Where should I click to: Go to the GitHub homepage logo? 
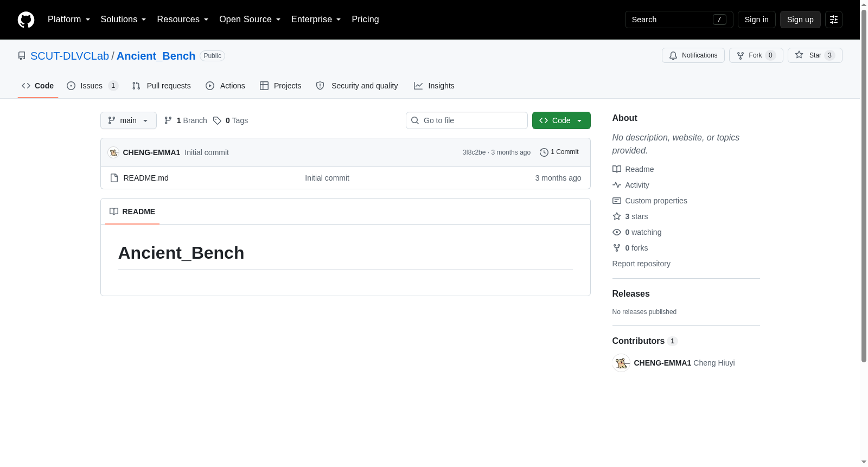click(x=26, y=20)
